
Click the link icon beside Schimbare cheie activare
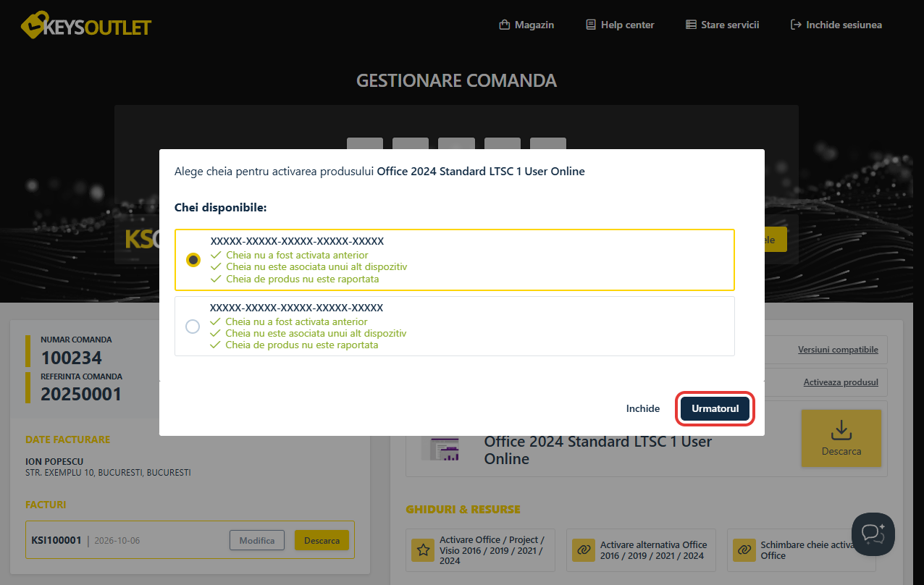(744, 550)
